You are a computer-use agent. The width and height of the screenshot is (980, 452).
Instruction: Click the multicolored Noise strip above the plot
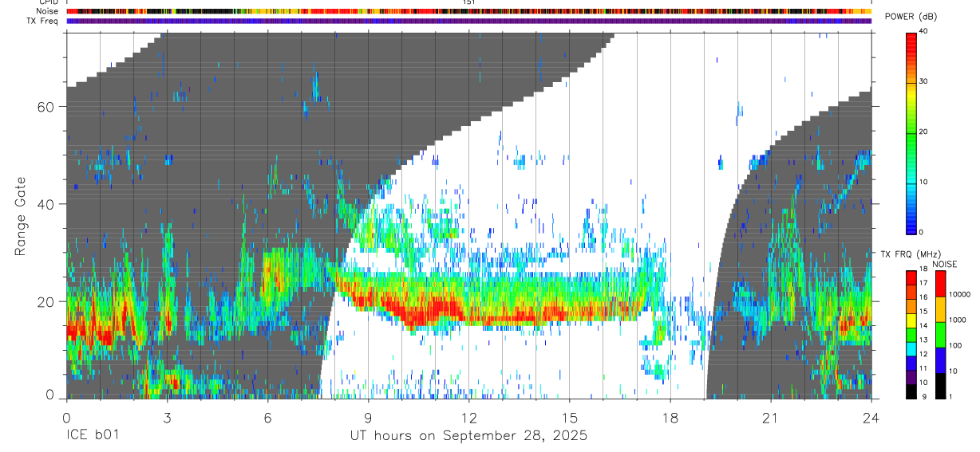tap(469, 11)
